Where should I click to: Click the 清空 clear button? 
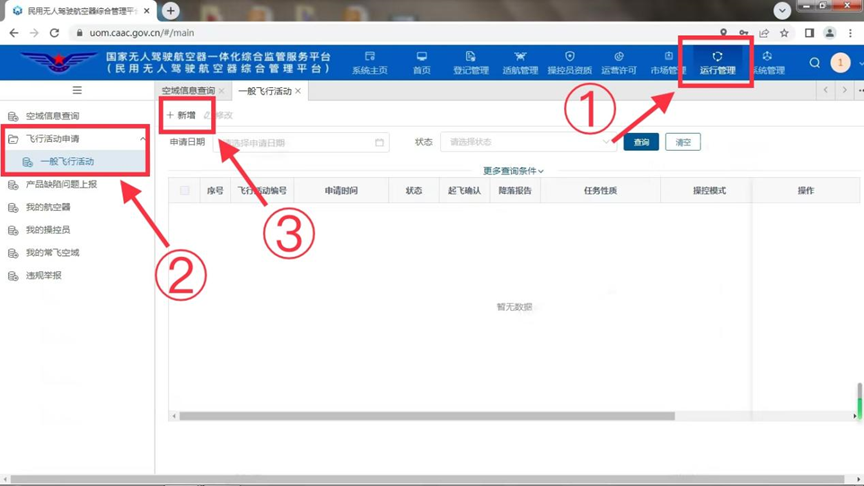683,142
